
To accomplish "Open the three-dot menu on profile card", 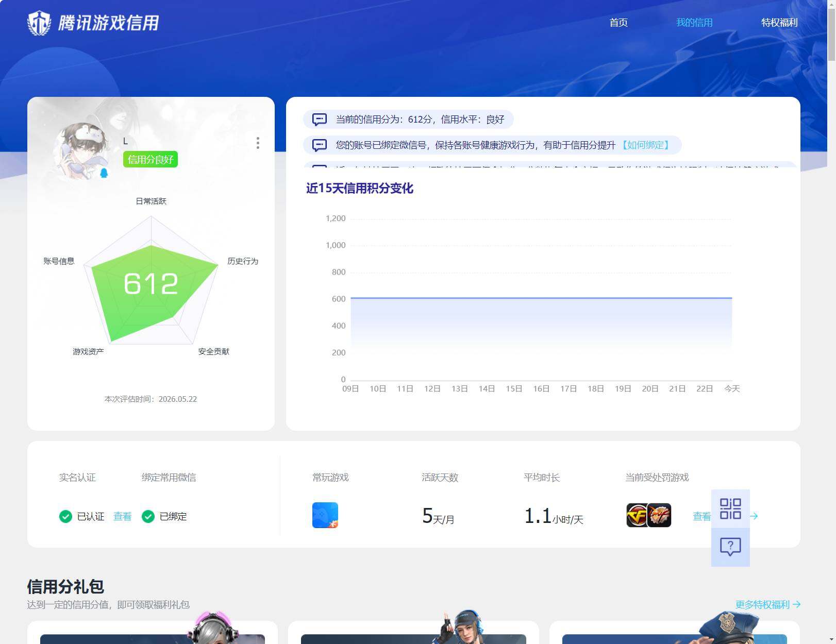I will click(x=258, y=143).
